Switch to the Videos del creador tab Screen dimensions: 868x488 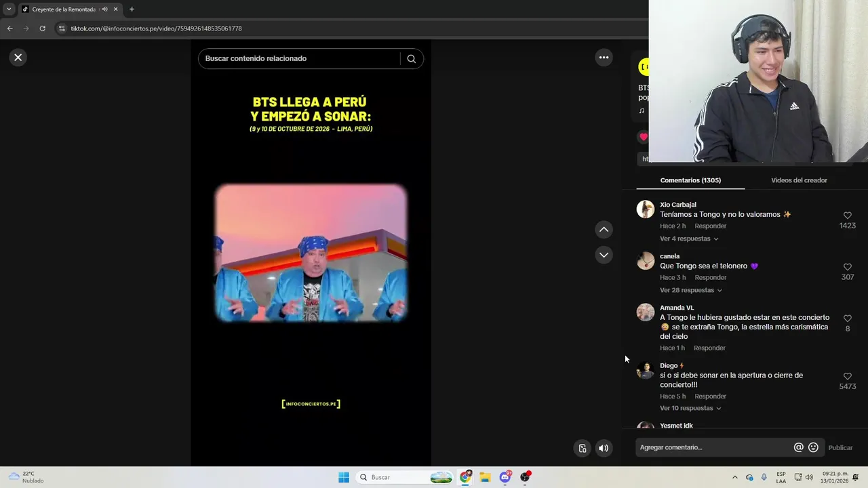tap(799, 180)
